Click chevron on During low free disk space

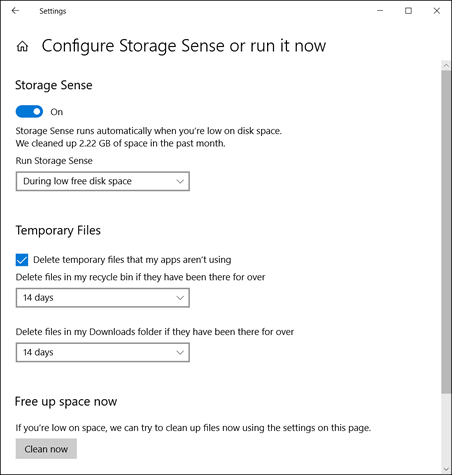coord(180,181)
